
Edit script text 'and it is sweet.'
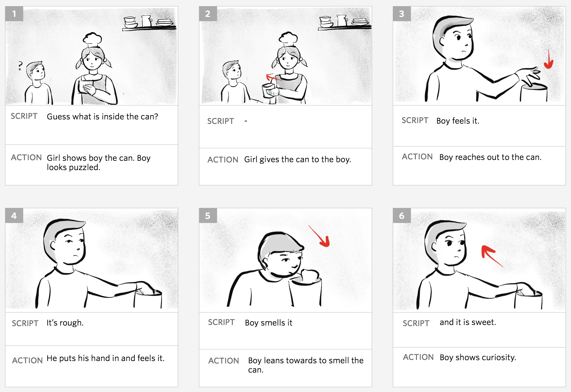click(x=468, y=322)
